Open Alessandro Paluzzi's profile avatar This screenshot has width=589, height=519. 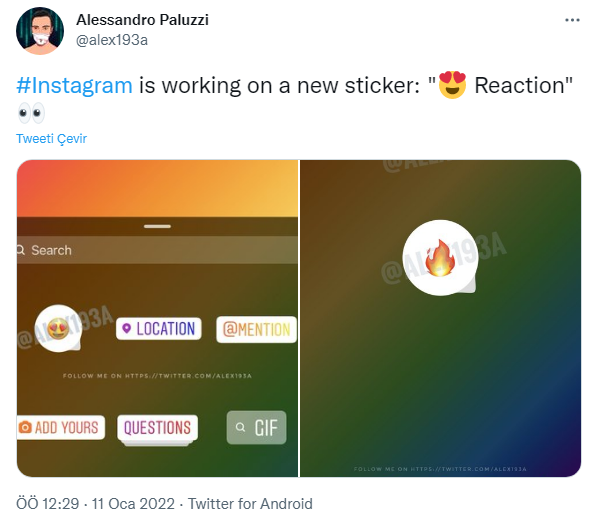[40, 31]
